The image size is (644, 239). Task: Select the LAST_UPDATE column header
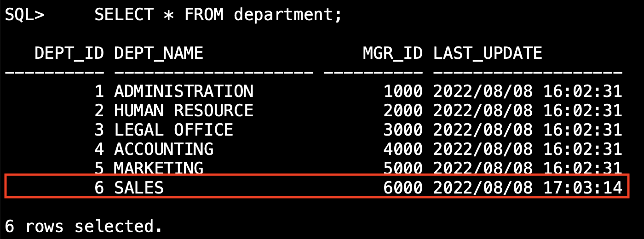[488, 54]
